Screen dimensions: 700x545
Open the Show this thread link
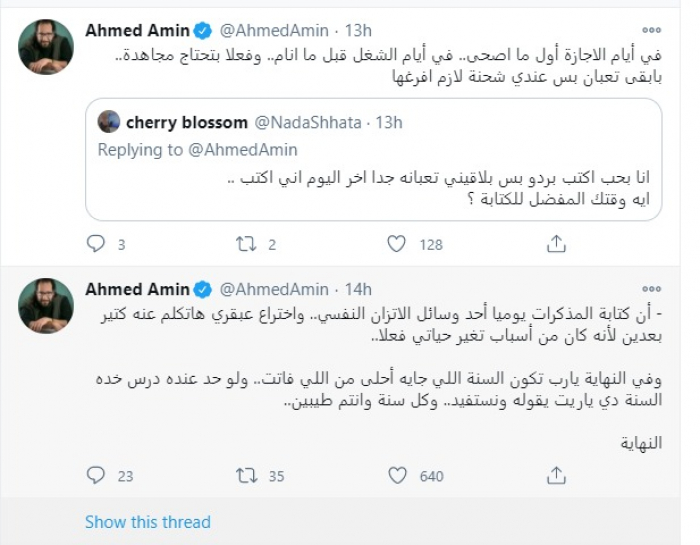tap(147, 522)
